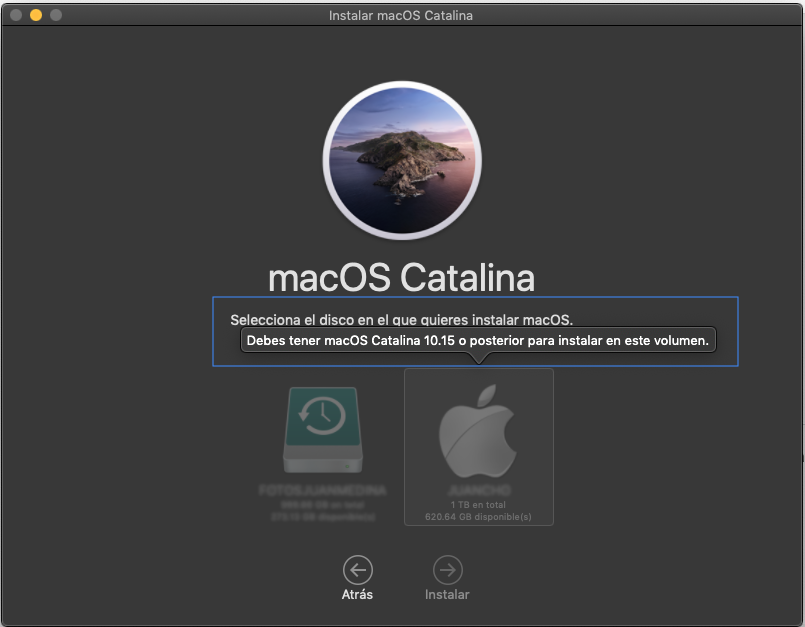805x627 pixels.
Task: Click the Atrás label
Action: pos(357,595)
